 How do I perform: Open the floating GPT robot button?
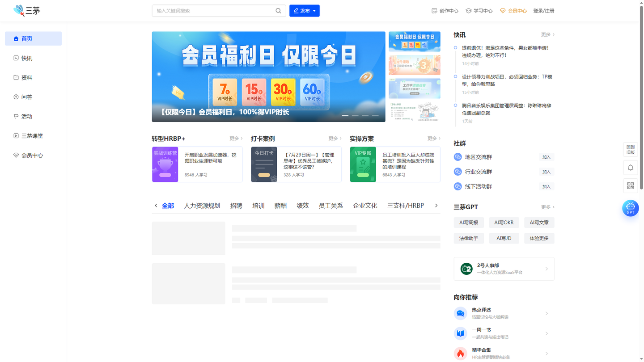pos(631,208)
